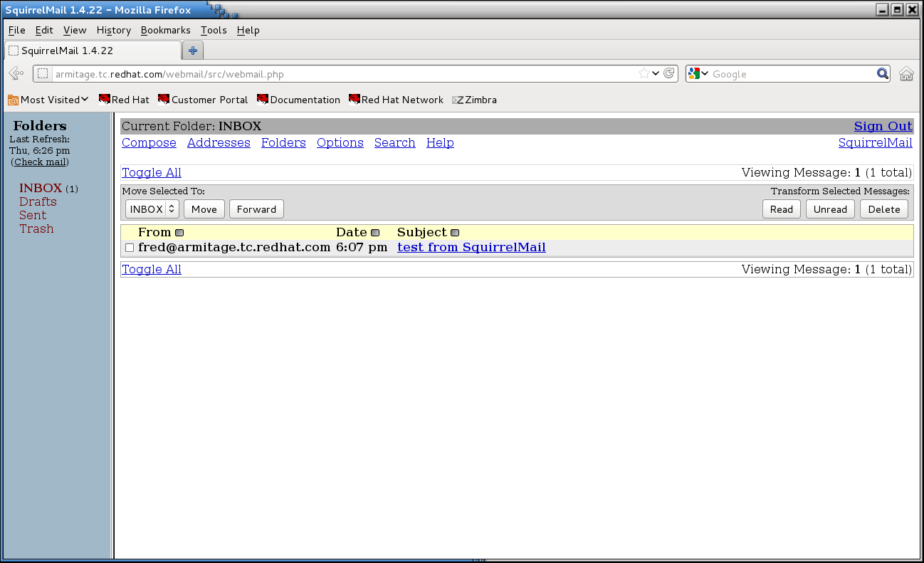Open Firefox home page icon

pos(906,73)
